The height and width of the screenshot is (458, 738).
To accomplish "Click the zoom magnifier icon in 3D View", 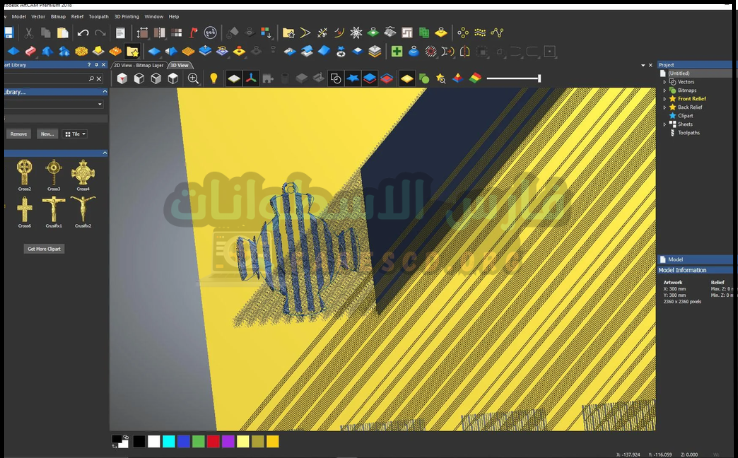I will pyautogui.click(x=193, y=78).
